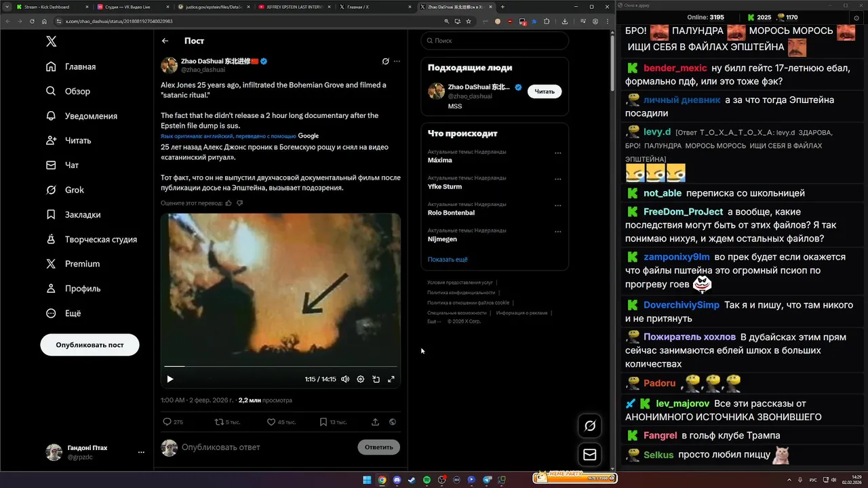This screenshot has width=868, height=488.
Task: Open the floating Grok button
Action: [x=590, y=426]
